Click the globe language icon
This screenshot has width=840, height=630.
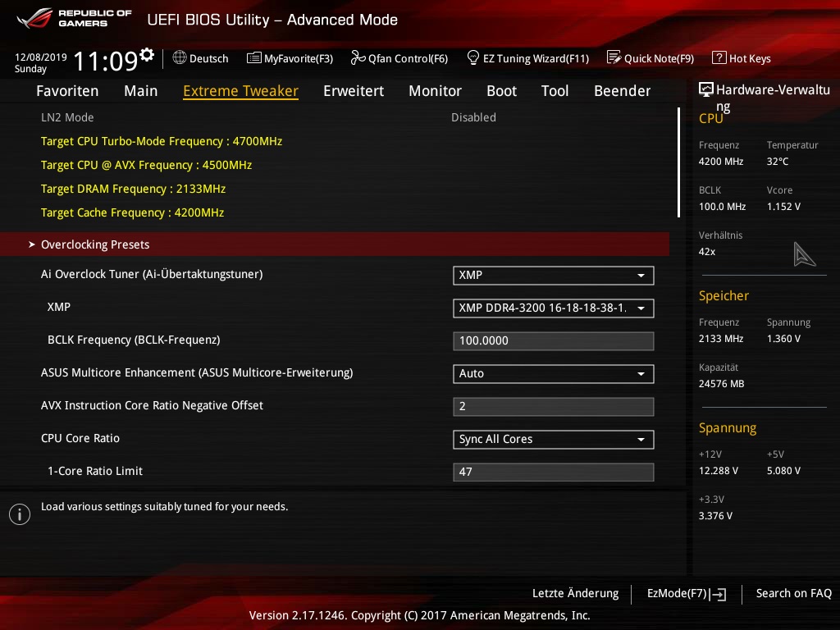(x=180, y=57)
